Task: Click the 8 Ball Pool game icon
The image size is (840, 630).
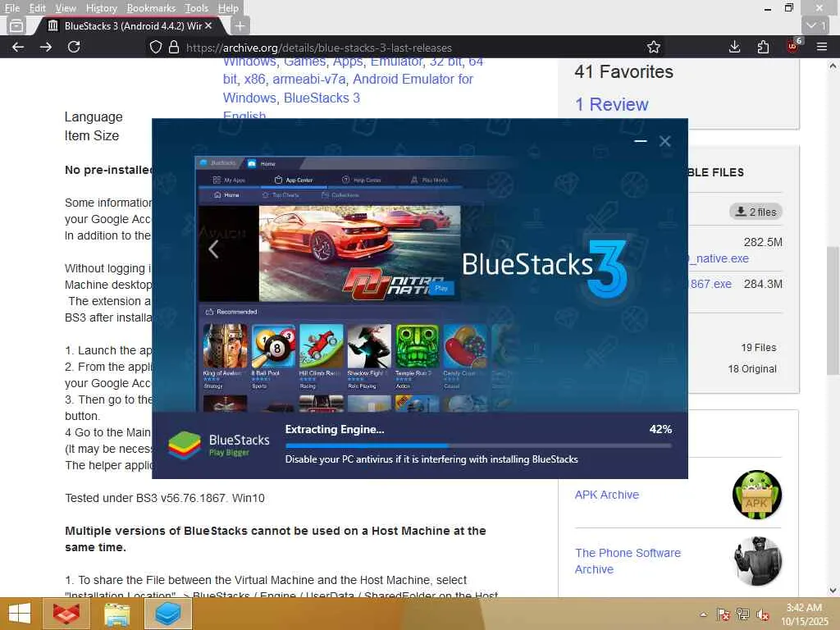Action: click(273, 345)
